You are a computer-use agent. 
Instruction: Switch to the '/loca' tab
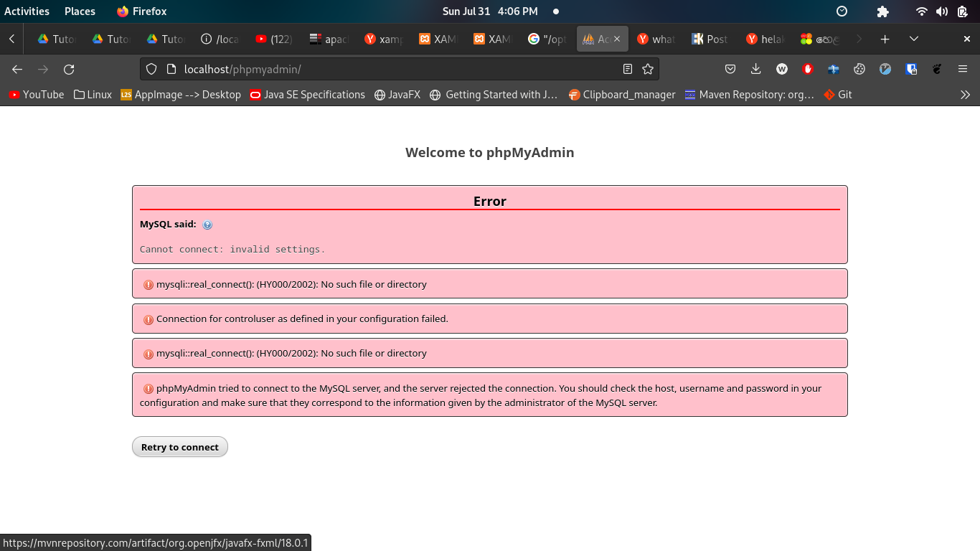click(220, 39)
